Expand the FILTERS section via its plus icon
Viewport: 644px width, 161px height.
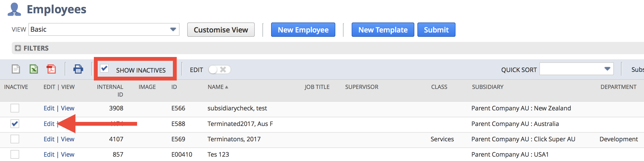pos(17,48)
